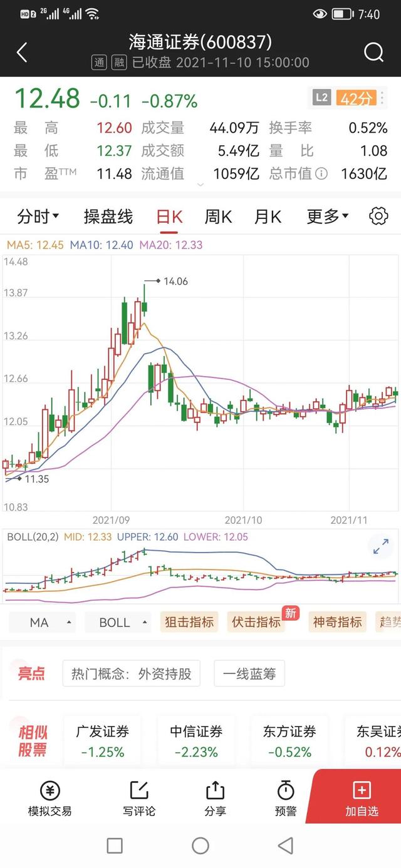
Task: Tap the 通 badge under title
Action: pyautogui.click(x=100, y=63)
